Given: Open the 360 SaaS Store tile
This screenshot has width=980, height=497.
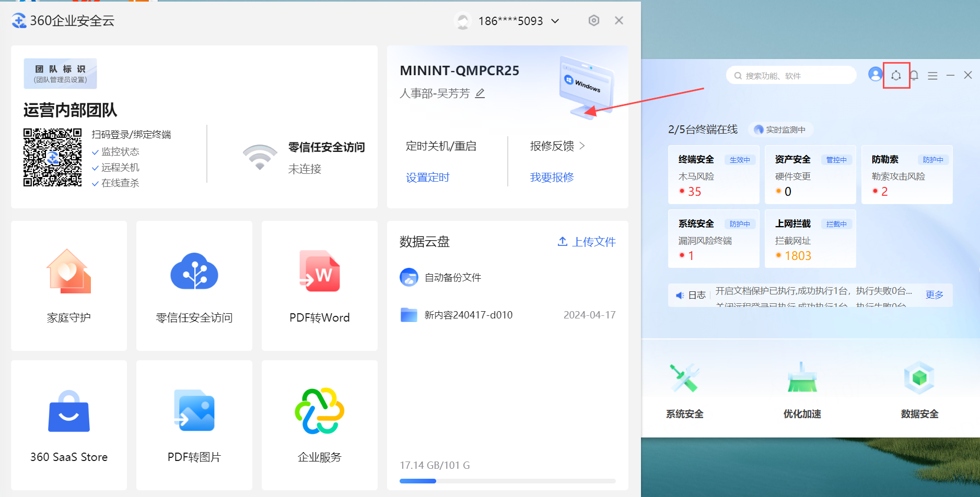Looking at the screenshot, I should click(x=69, y=425).
